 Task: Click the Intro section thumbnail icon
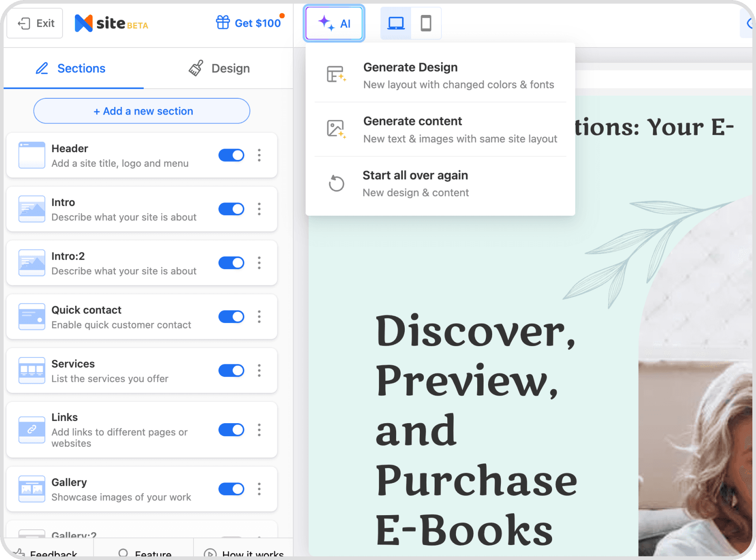click(x=32, y=209)
